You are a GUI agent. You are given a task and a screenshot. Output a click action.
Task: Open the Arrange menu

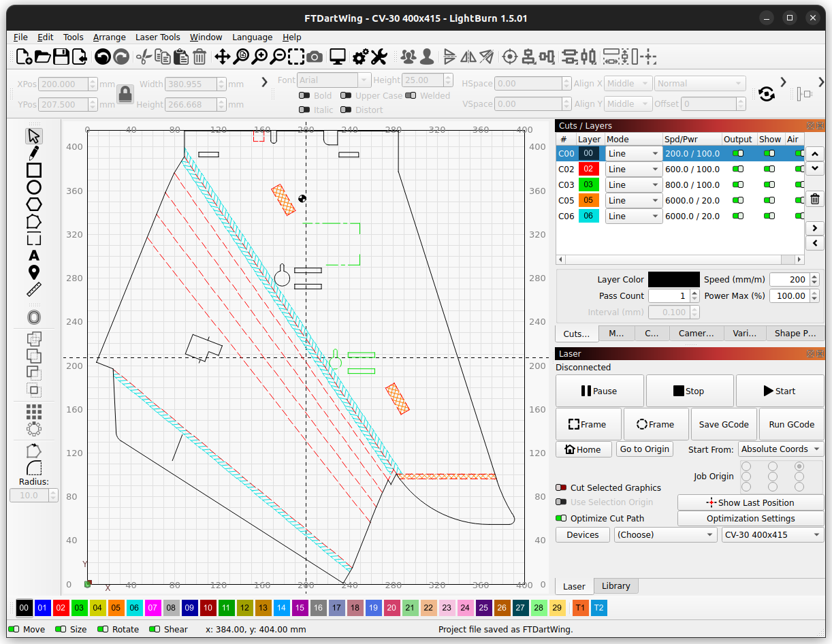coord(110,37)
